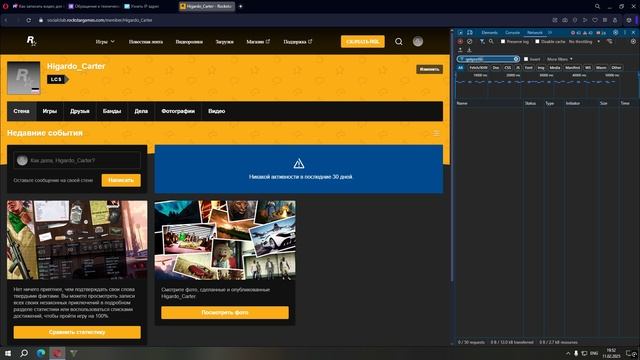Click the Написать post button
640x360 pixels.
pyautogui.click(x=121, y=180)
